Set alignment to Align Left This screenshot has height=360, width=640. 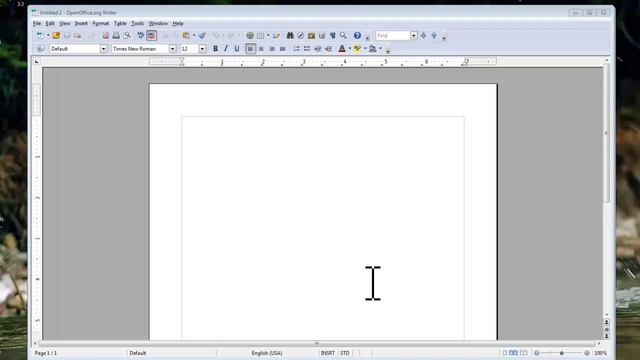(250, 49)
